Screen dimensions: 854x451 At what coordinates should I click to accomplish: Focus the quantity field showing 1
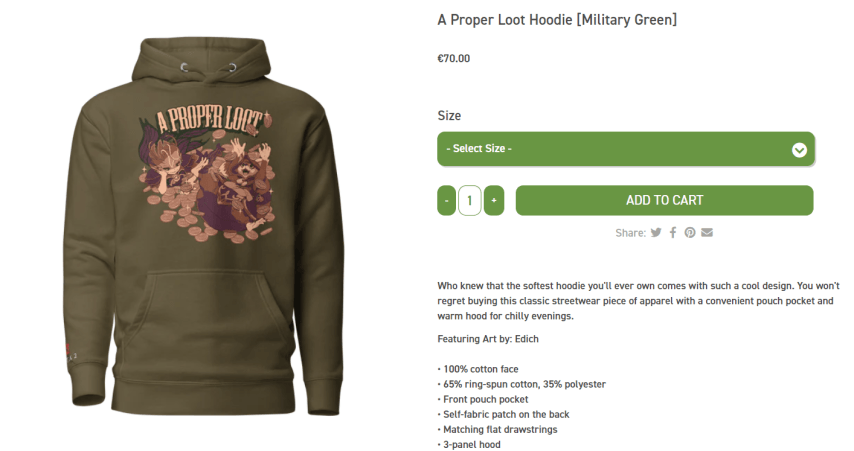[x=469, y=200]
